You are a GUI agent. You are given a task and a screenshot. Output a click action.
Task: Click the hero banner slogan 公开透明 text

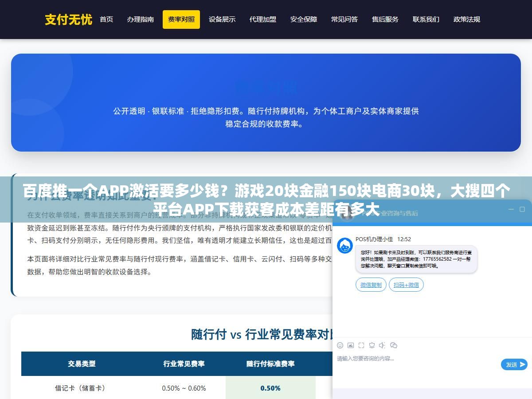(266, 117)
